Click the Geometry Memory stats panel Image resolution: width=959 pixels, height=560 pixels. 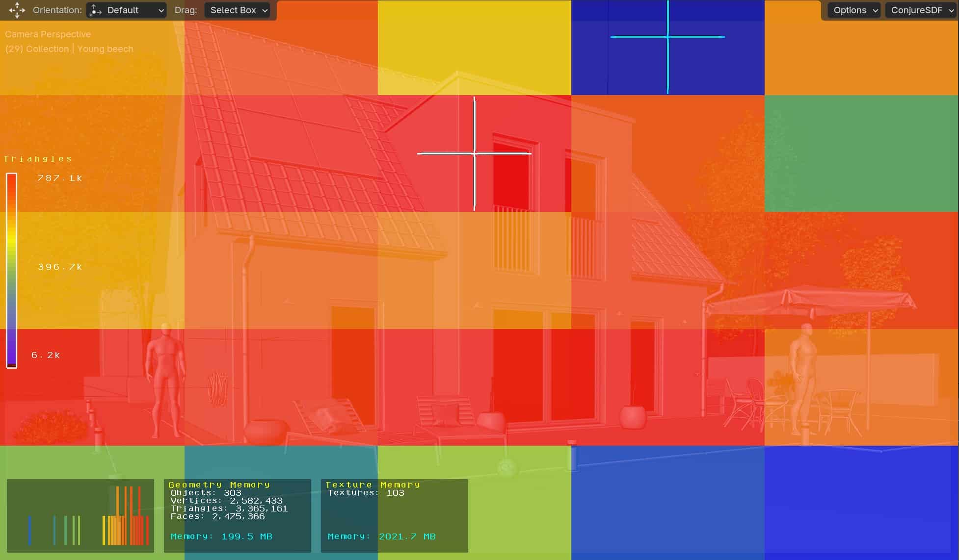[x=238, y=515]
